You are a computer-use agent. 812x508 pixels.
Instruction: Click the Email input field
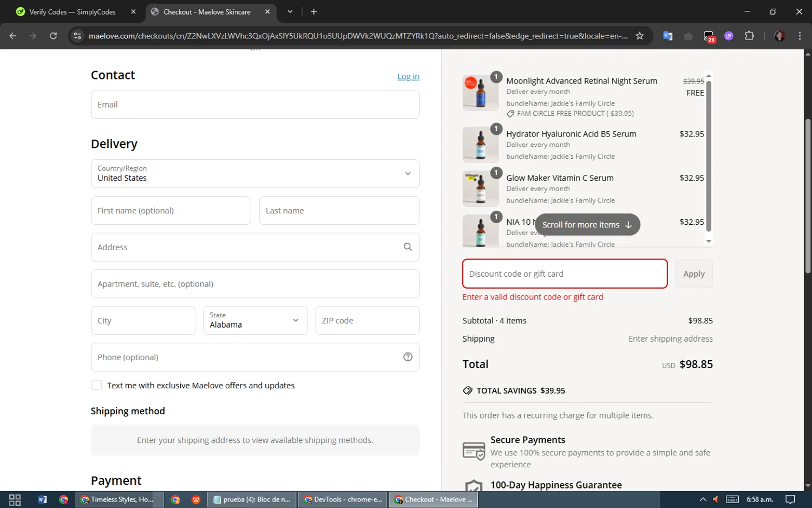(255, 105)
